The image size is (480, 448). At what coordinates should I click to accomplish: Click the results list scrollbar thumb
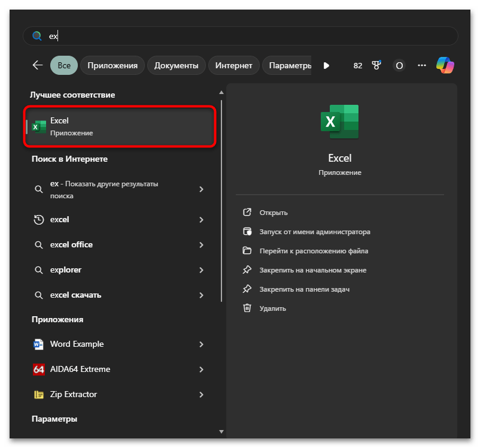[221, 201]
